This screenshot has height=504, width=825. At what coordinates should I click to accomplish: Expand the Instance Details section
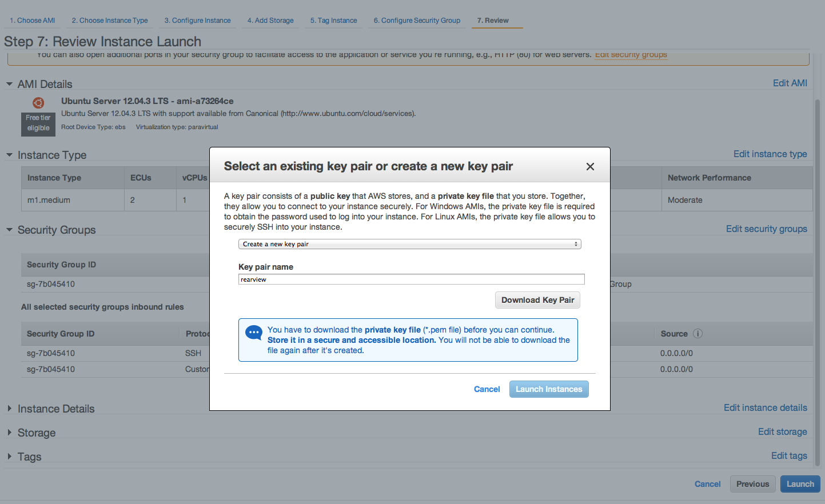10,409
